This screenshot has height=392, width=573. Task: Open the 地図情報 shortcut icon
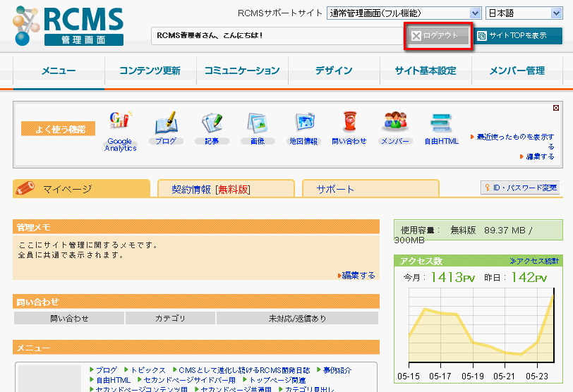click(303, 122)
